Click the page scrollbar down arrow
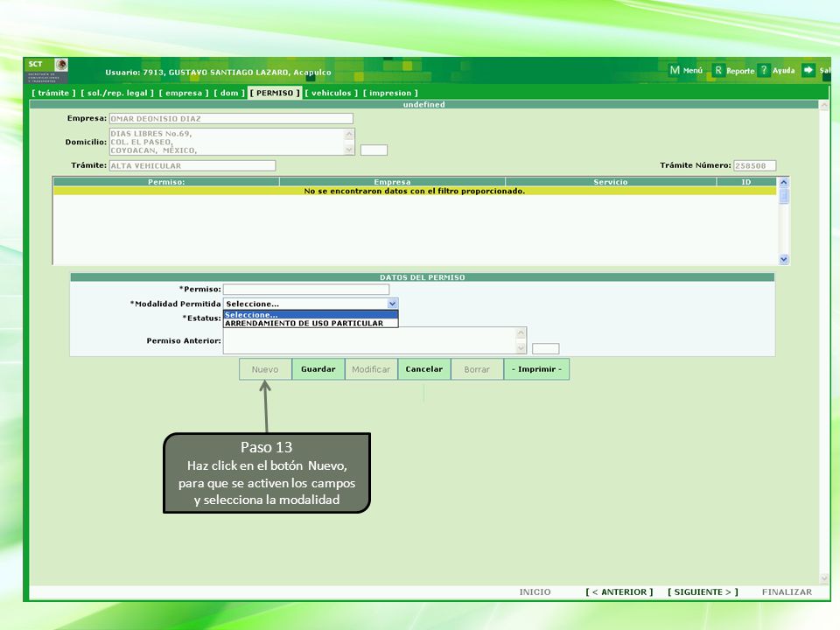840x630 pixels. coord(824,578)
